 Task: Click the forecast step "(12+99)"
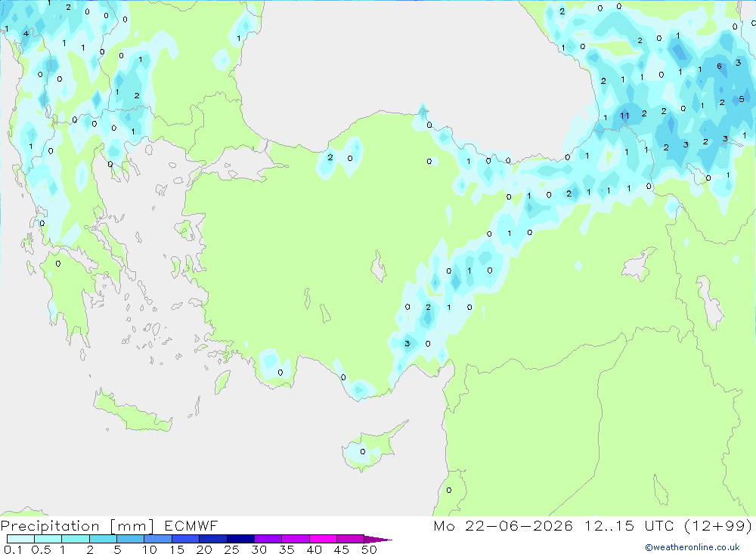pos(718,525)
